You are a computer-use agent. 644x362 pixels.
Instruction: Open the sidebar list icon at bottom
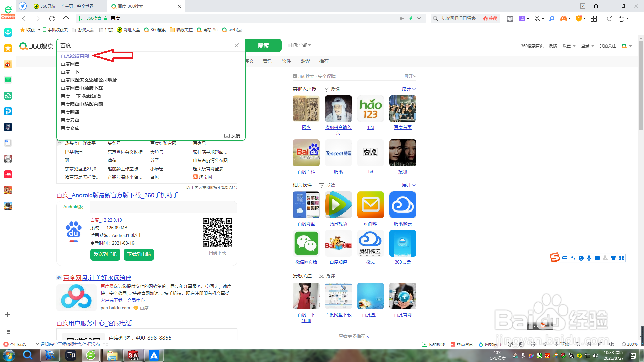[x=8, y=332]
